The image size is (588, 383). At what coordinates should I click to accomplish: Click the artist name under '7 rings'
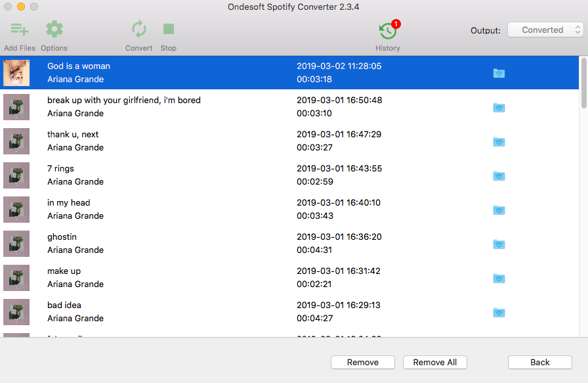click(75, 182)
